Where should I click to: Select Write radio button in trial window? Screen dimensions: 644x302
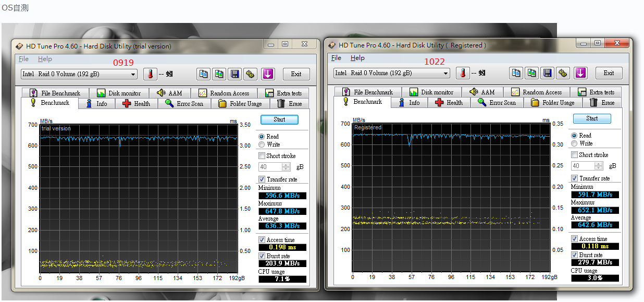point(262,144)
